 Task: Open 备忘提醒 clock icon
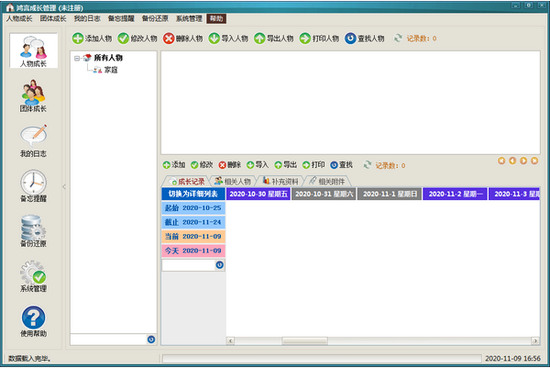(33, 186)
